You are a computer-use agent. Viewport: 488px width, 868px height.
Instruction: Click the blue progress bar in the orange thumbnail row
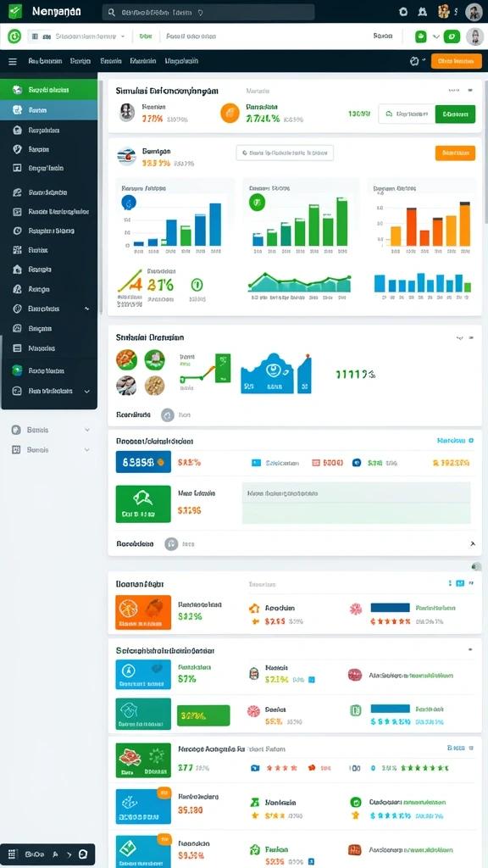click(x=390, y=608)
